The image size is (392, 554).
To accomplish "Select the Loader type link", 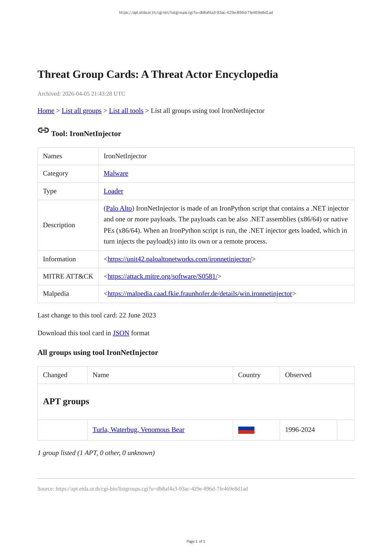I will point(113,191).
